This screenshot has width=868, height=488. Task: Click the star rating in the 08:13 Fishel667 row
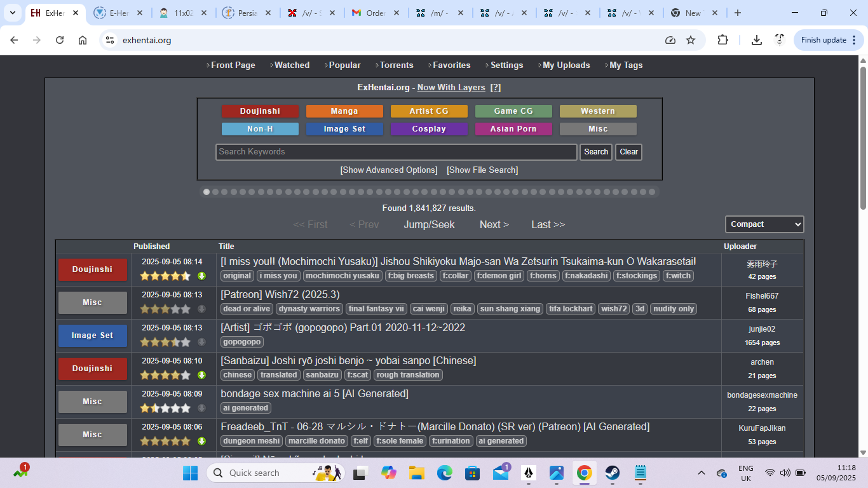pyautogui.click(x=165, y=309)
